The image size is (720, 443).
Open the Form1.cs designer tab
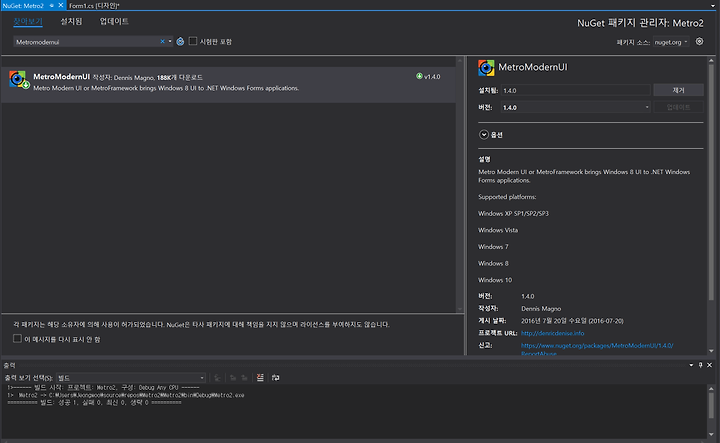(94, 6)
